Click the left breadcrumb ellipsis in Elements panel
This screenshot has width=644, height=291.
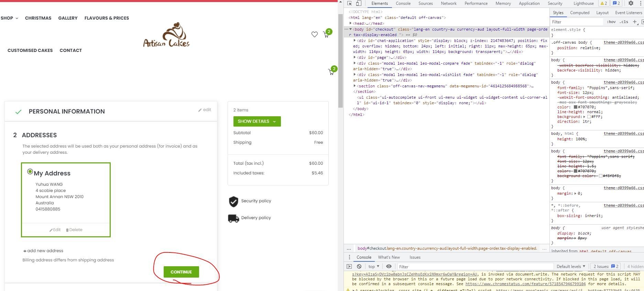[349, 248]
